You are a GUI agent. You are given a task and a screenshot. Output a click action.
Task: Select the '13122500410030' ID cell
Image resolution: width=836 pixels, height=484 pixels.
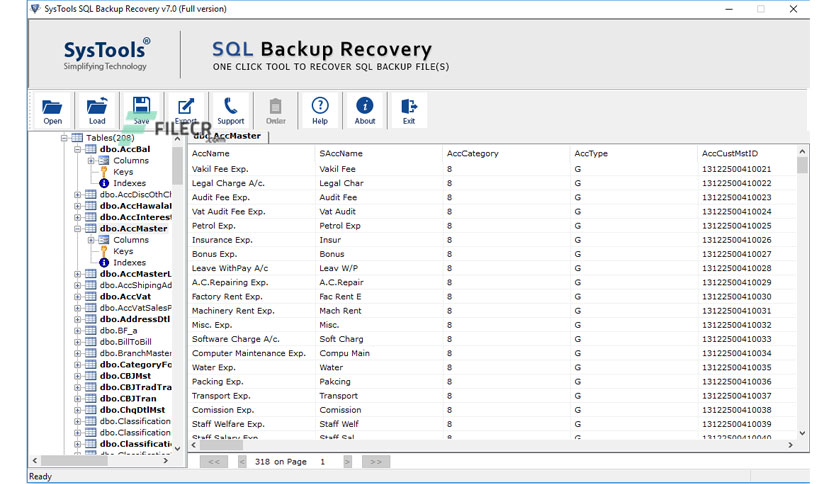click(736, 296)
